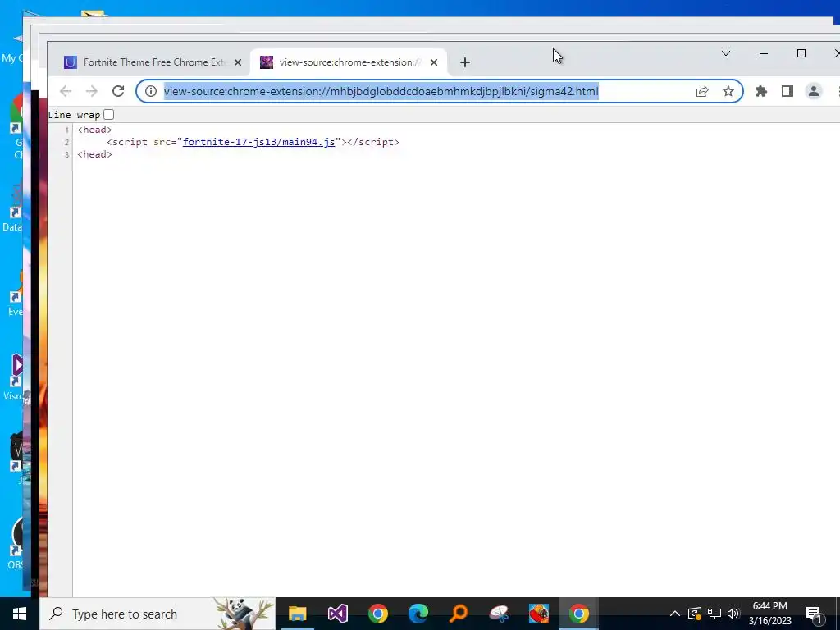Open the tray icon left of network icon
This screenshot has height=630, width=840.
coord(694,614)
